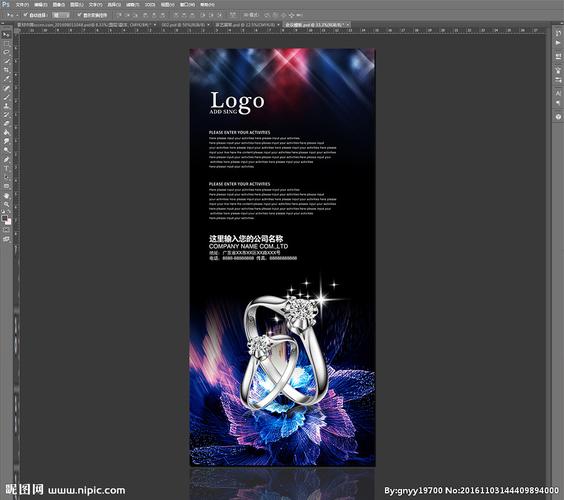Change the screen mode
The image size is (564, 500).
click(x=6, y=239)
